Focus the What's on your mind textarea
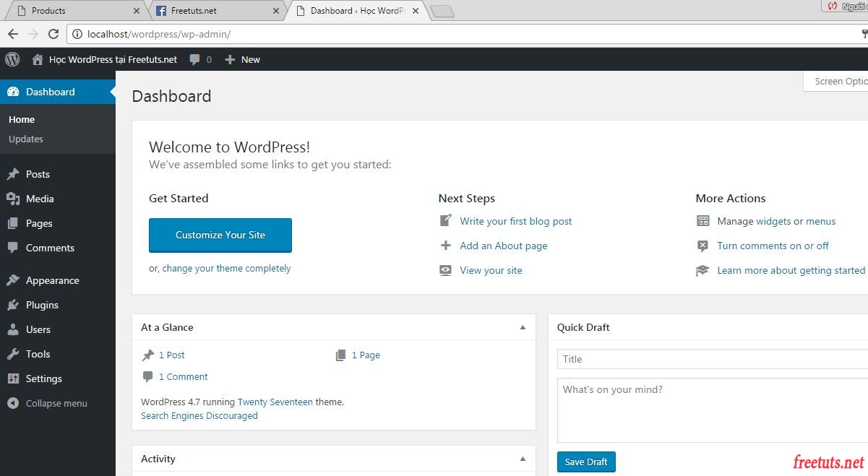This screenshot has width=868, height=476. pyautogui.click(x=713, y=410)
